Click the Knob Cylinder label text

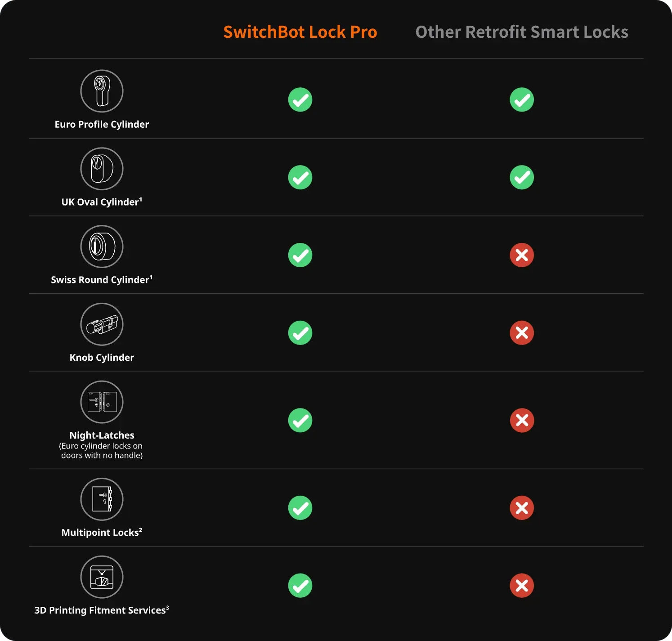[x=102, y=358]
